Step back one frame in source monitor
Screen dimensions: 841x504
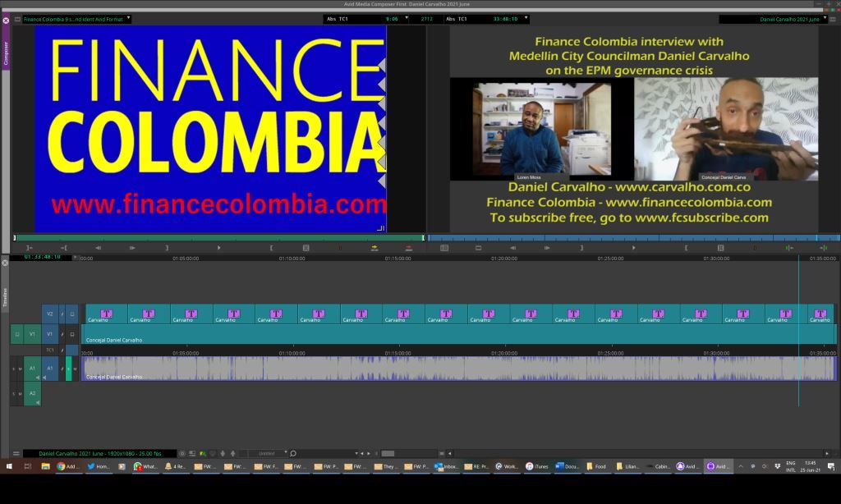(x=99, y=248)
